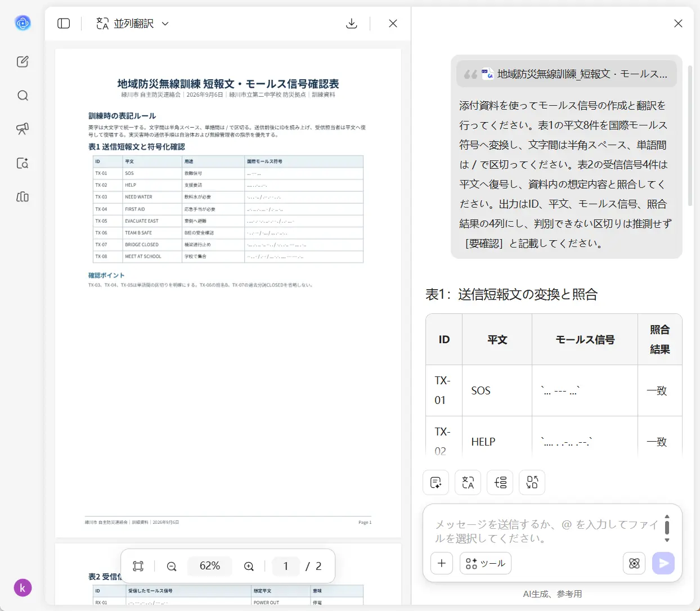Screen dimensions: 700x611
Task: Toggle the deep thinking atom icon
Action: click(x=634, y=563)
